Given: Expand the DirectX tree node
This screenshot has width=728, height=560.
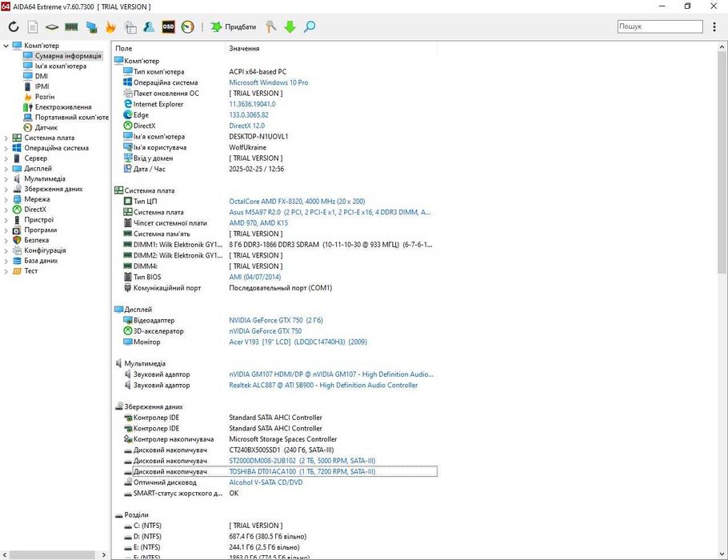Looking at the screenshot, I should pyautogui.click(x=6, y=210).
